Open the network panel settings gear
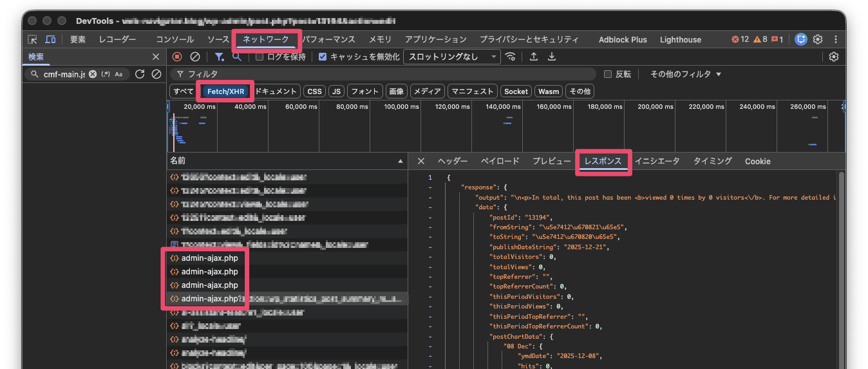The height and width of the screenshot is (369, 868). 834,57
